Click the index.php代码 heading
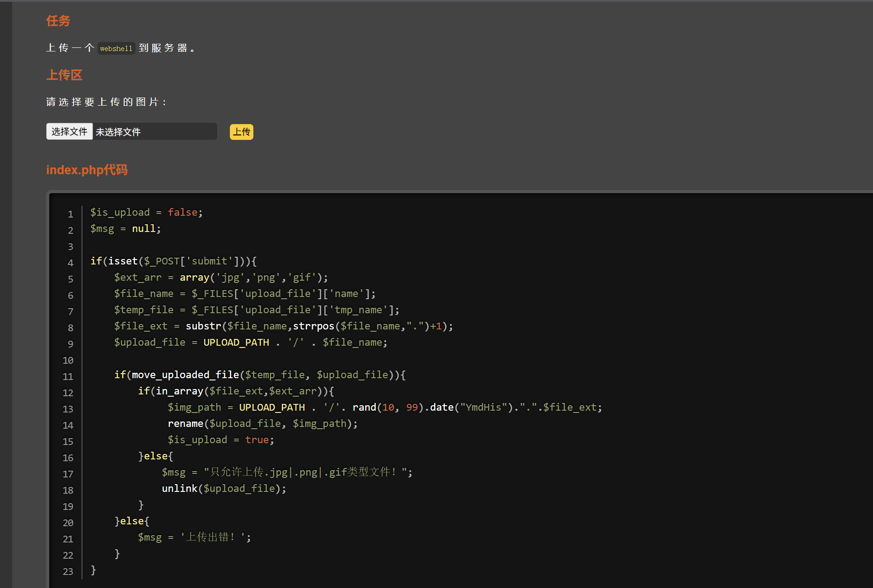Image resolution: width=873 pixels, height=588 pixels. (87, 170)
